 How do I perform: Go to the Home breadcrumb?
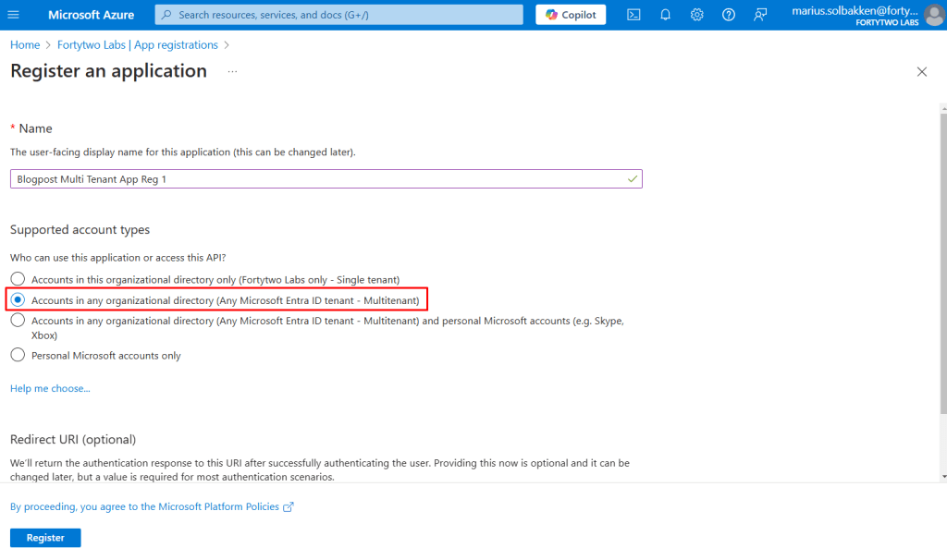click(25, 45)
